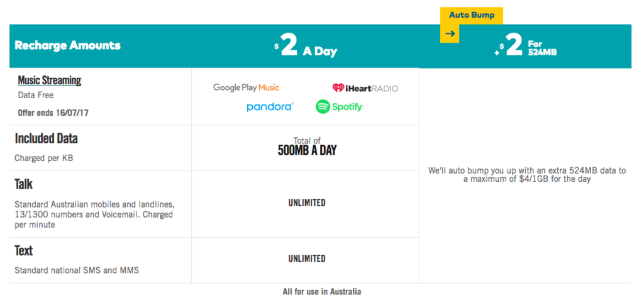The height and width of the screenshot is (300, 644).
Task: Click the +$2 For 524MB header
Action: [x=526, y=46]
